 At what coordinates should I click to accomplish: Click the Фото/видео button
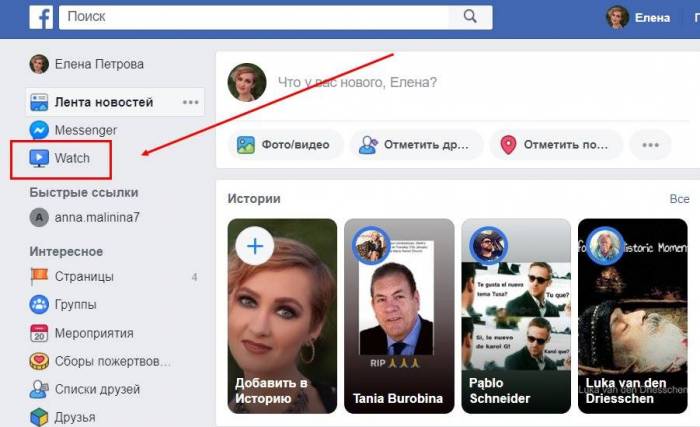[x=285, y=145]
